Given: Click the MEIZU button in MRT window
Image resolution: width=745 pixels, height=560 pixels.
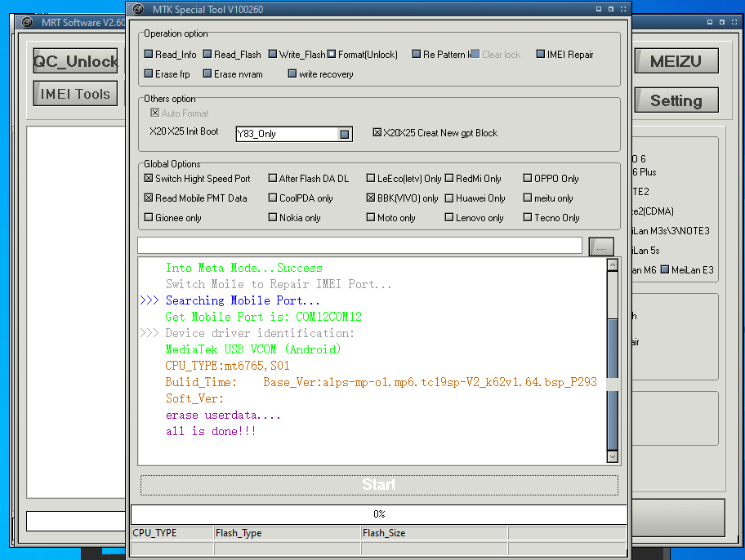Looking at the screenshot, I should point(676,61).
